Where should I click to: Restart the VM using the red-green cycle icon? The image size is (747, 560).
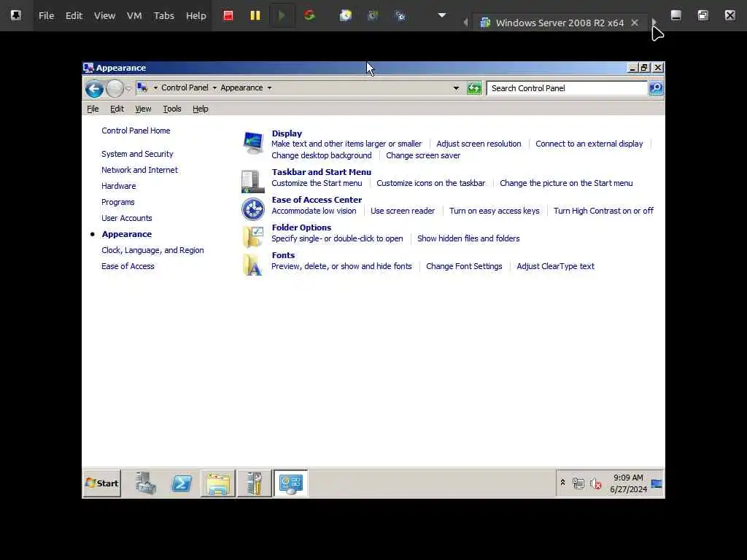point(309,16)
